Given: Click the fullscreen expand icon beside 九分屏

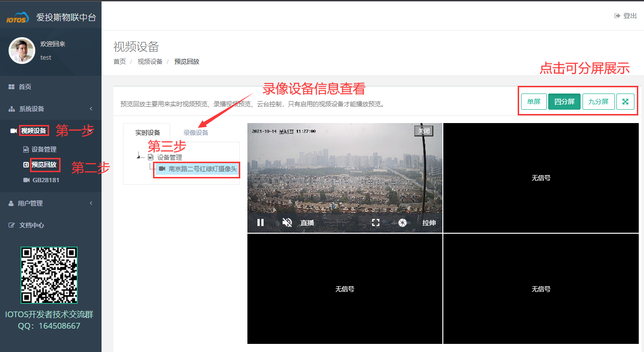Looking at the screenshot, I should pyautogui.click(x=625, y=102).
